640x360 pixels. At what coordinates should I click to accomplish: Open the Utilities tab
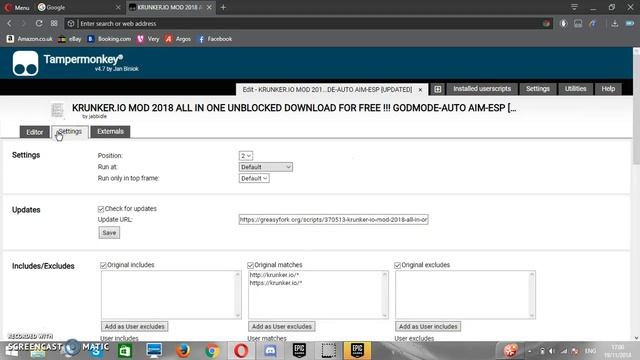(576, 89)
